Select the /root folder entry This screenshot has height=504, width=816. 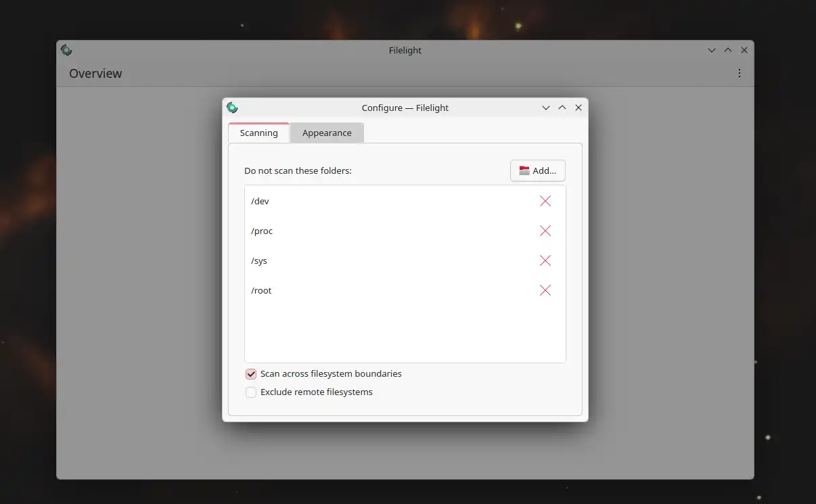[x=261, y=290]
